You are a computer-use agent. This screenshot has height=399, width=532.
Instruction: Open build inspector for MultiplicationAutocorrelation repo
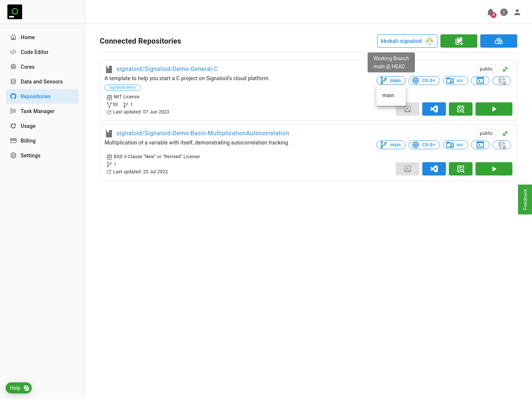(x=460, y=169)
